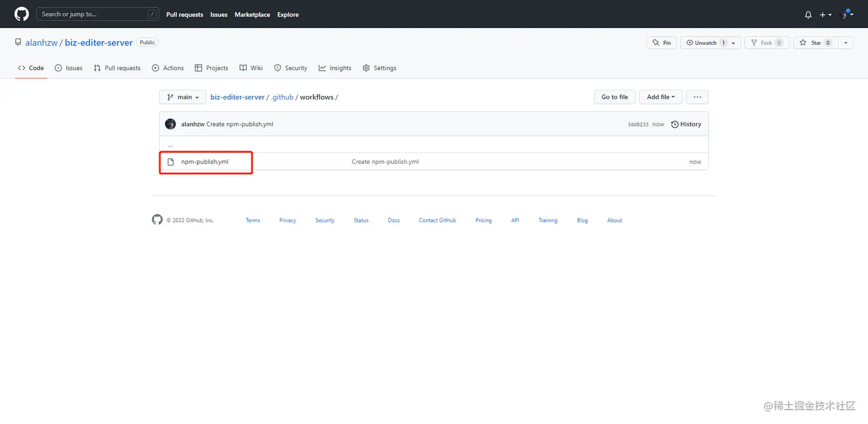Open the latest commit message Create npm-publish.yml
Image resolution: width=868 pixels, height=424 pixels.
click(x=240, y=124)
